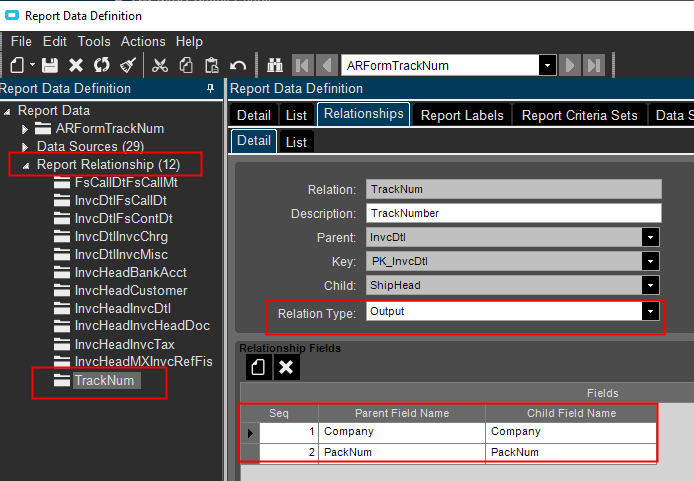The image size is (694, 481).
Task: Click the Clear broom icon
Action: 127,65
